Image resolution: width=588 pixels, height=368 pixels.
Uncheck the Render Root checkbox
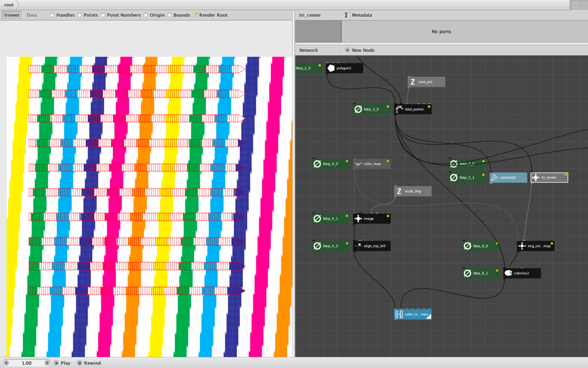195,15
